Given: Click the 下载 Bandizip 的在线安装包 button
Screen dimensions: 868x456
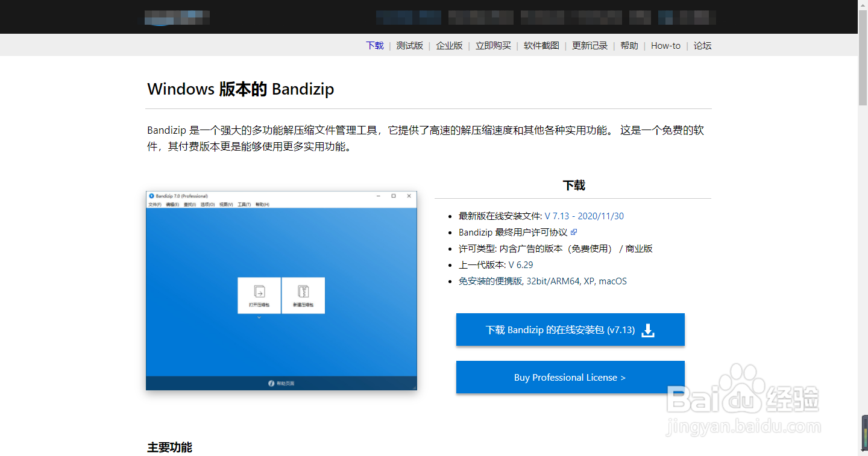Looking at the screenshot, I should tap(570, 330).
